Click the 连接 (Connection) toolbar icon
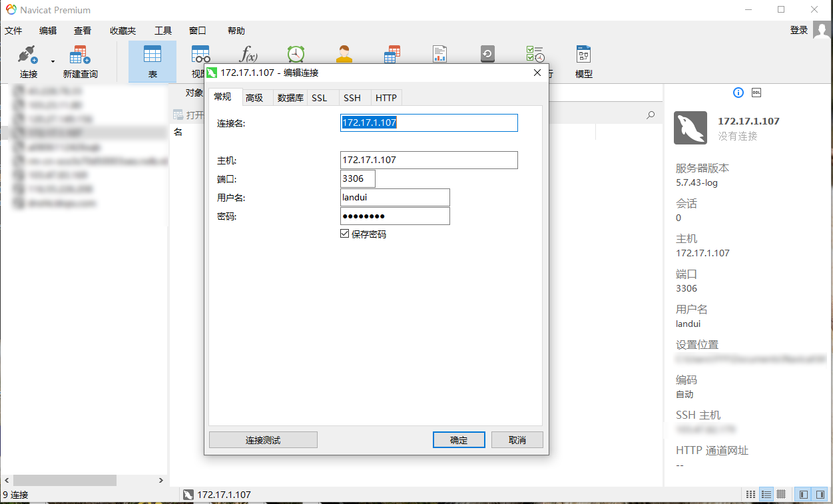 (x=28, y=61)
